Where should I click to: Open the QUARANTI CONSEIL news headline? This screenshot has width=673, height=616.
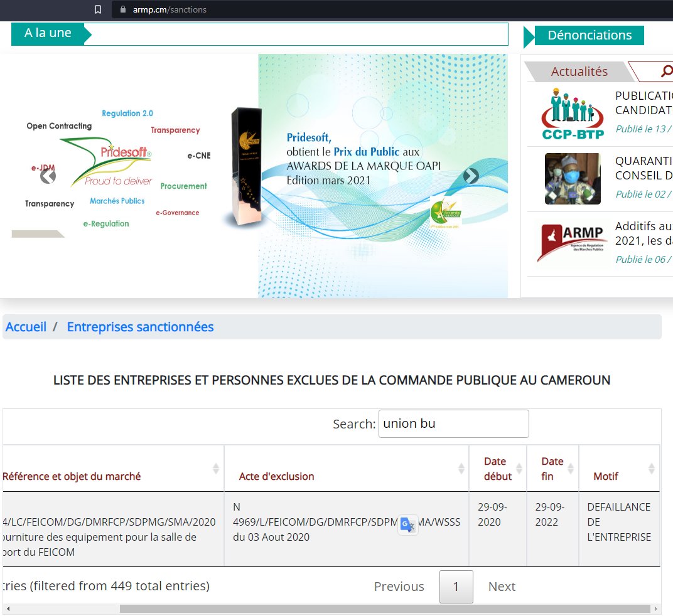coord(644,168)
